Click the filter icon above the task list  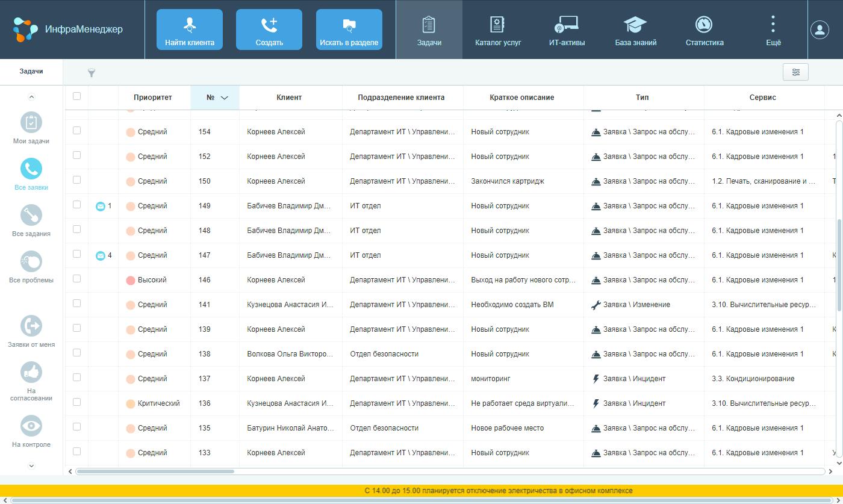click(91, 72)
